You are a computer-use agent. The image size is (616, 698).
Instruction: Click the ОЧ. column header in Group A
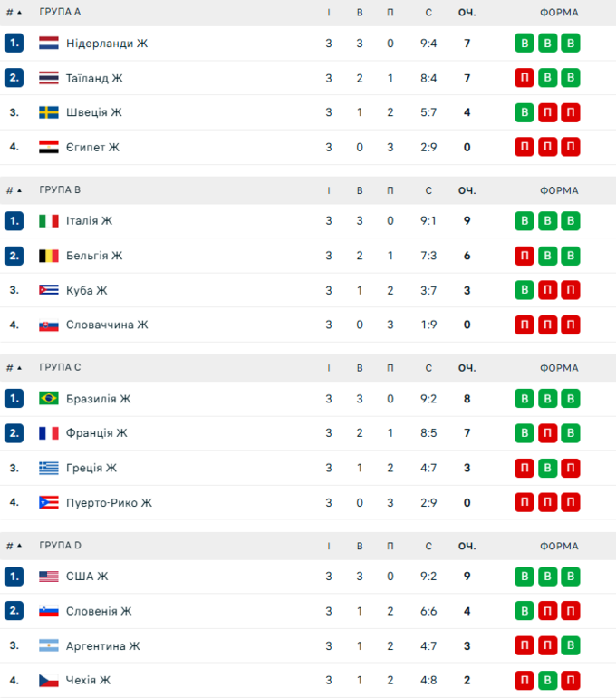tap(467, 13)
